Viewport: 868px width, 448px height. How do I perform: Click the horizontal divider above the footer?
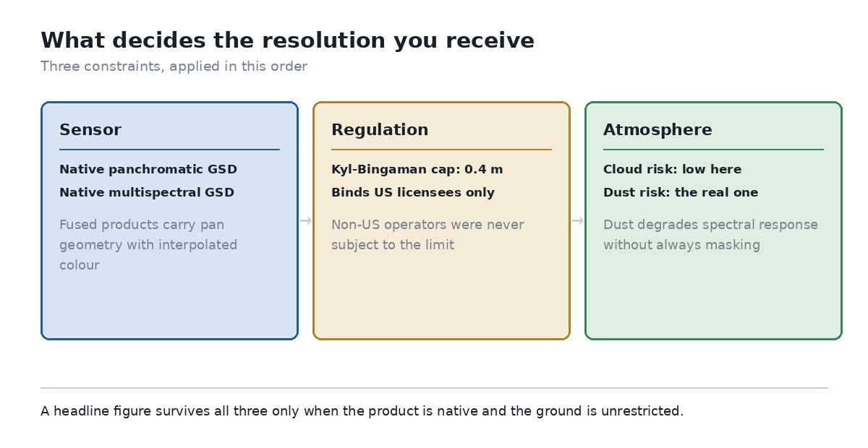(434, 388)
